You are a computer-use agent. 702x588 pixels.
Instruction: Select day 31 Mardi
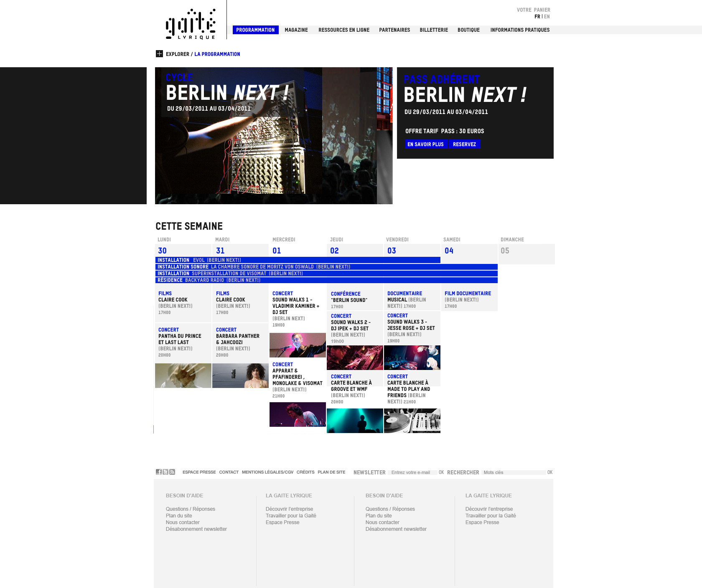point(240,251)
